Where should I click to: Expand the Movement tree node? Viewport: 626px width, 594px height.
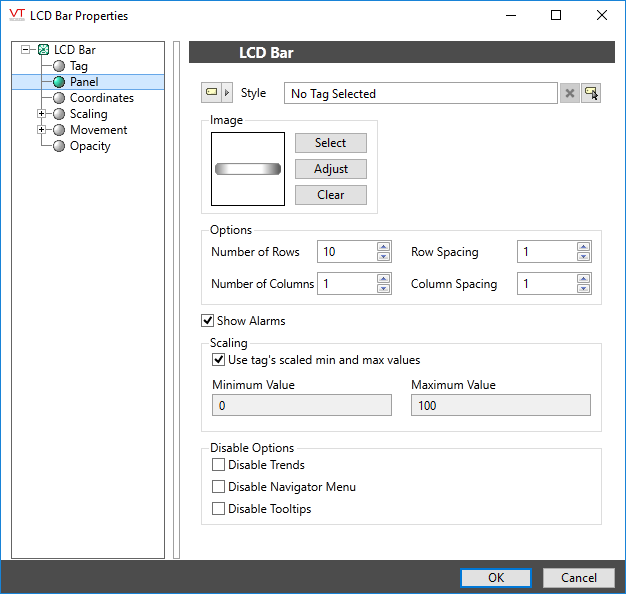[42, 130]
